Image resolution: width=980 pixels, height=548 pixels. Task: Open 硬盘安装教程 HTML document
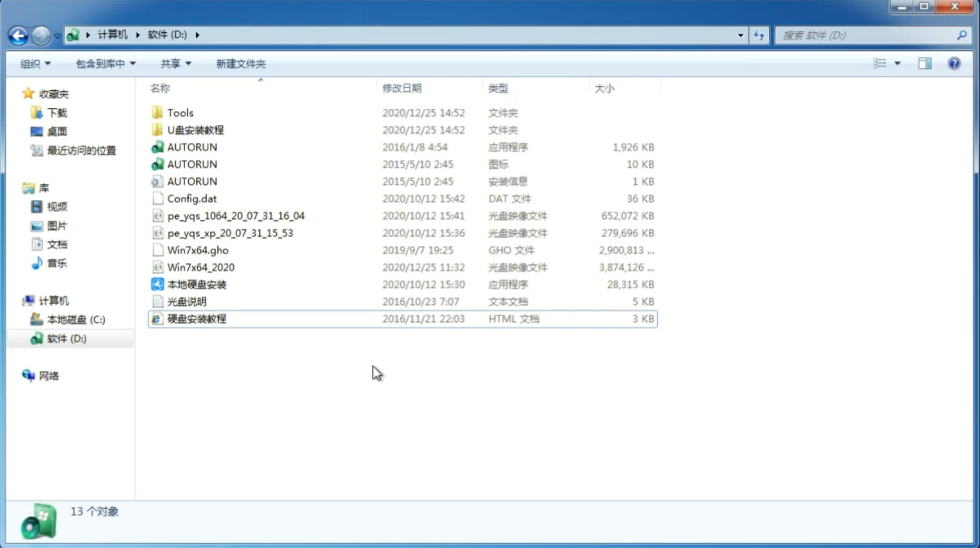tap(196, 318)
